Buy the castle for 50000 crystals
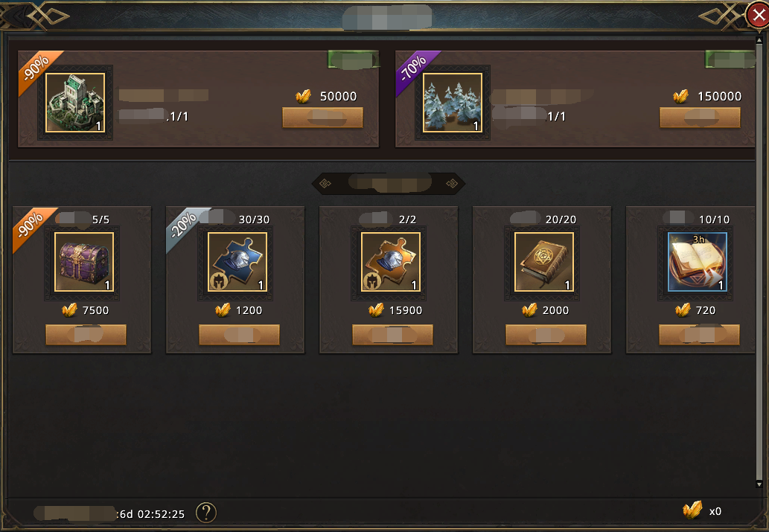Image resolution: width=769 pixels, height=532 pixels. point(322,118)
